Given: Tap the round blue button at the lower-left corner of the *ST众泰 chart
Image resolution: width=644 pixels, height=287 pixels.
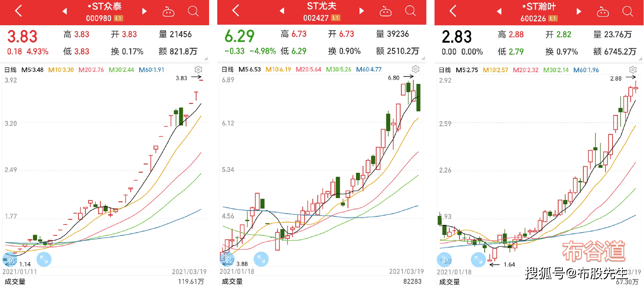Looking at the screenshot, I should (10, 259).
